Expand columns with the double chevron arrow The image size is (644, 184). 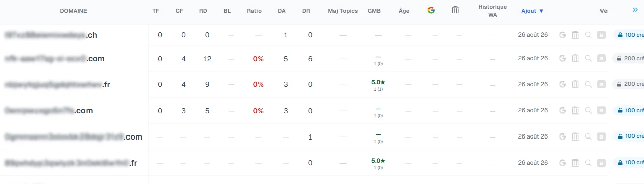click(635, 10)
